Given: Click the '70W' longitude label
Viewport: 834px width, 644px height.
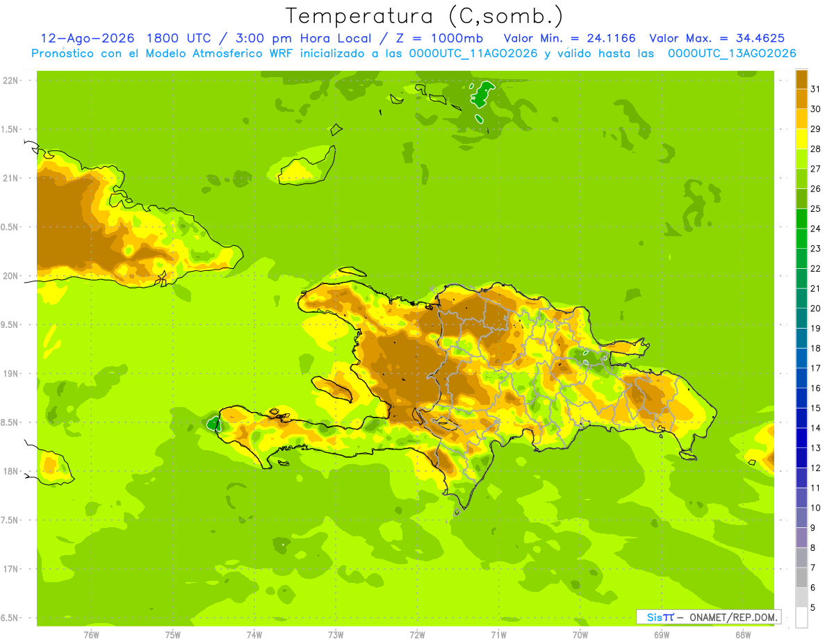Looking at the screenshot, I should point(580,634).
